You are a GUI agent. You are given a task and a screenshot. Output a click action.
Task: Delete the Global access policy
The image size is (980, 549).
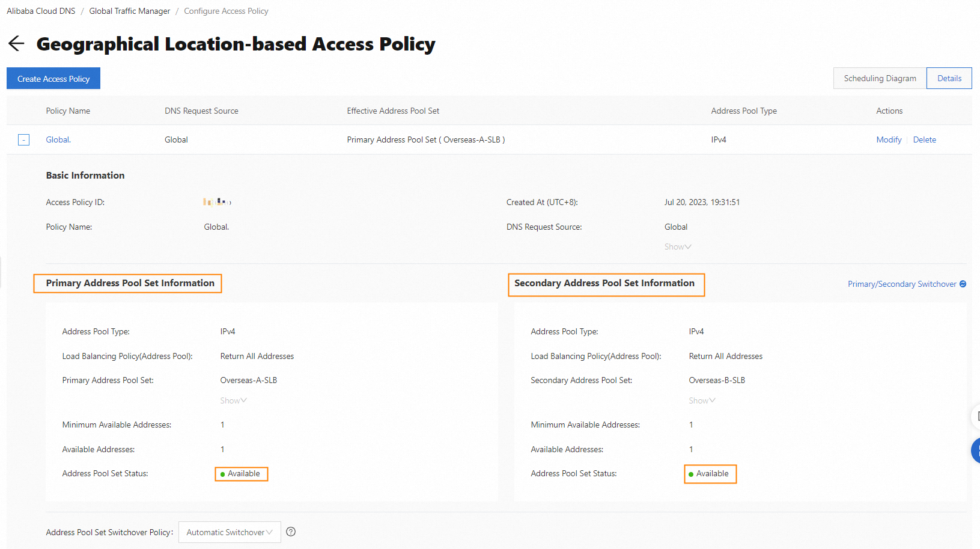point(924,140)
